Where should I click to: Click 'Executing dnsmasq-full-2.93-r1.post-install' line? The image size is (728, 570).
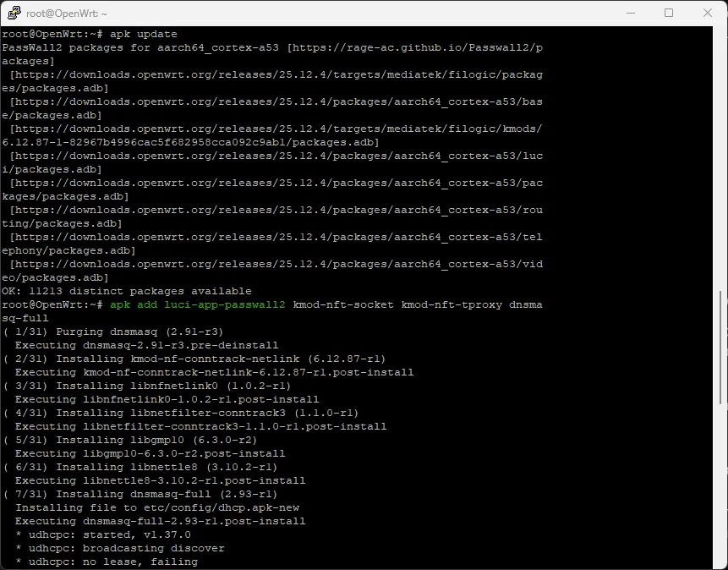160,521
